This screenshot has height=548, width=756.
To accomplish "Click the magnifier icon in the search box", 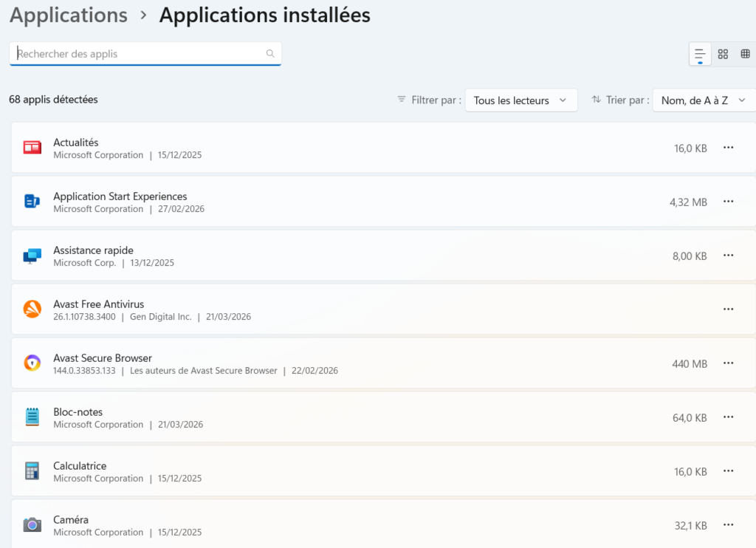I will 270,53.
